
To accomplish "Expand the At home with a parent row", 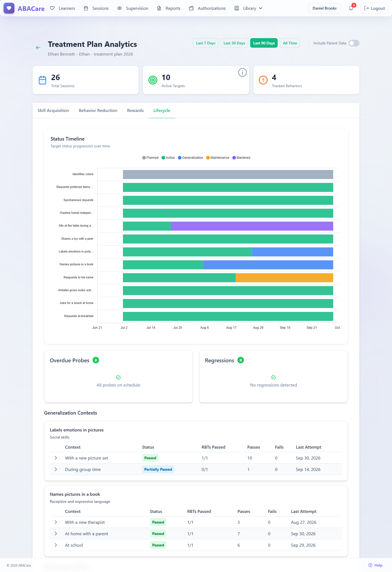I will 56,534.
